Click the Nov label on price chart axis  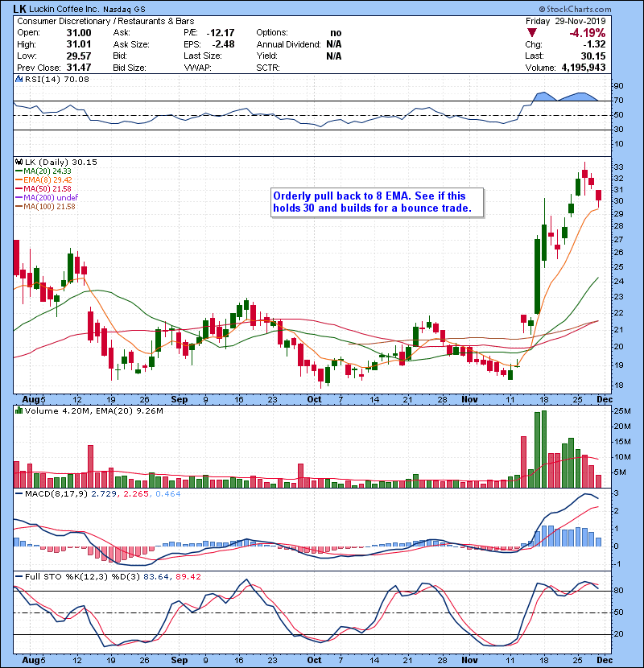click(469, 400)
